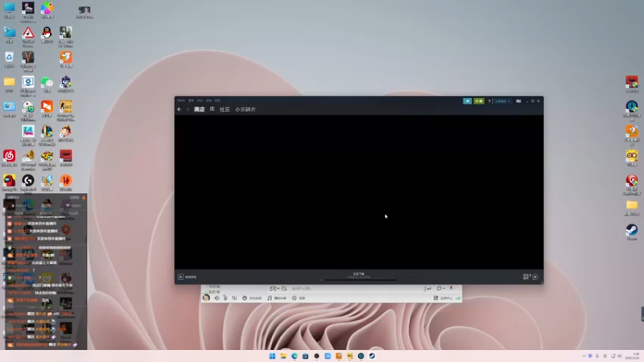Viewport: 644px width, 362px height.
Task: Select the WeChat desktop icon
Action: coord(47,84)
